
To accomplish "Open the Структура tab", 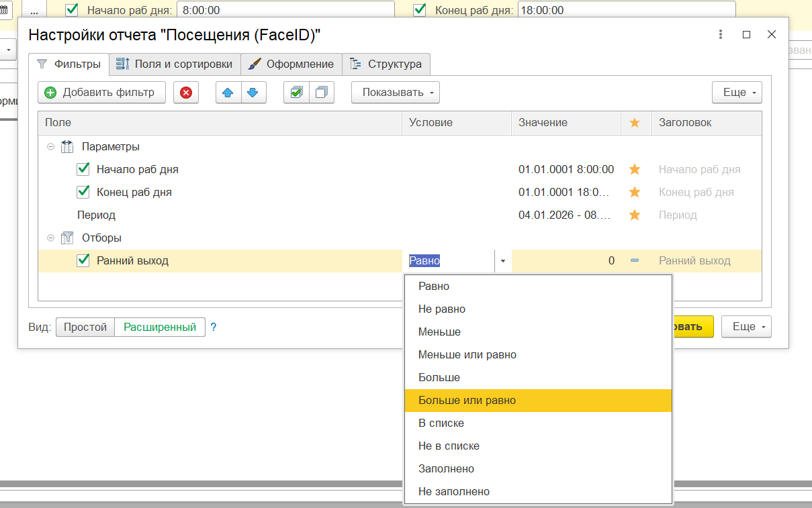I will (386, 64).
